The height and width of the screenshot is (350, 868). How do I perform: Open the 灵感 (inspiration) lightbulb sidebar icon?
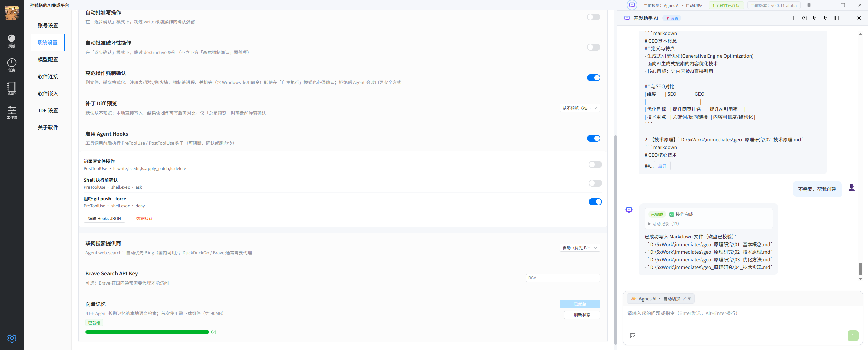coord(12,41)
